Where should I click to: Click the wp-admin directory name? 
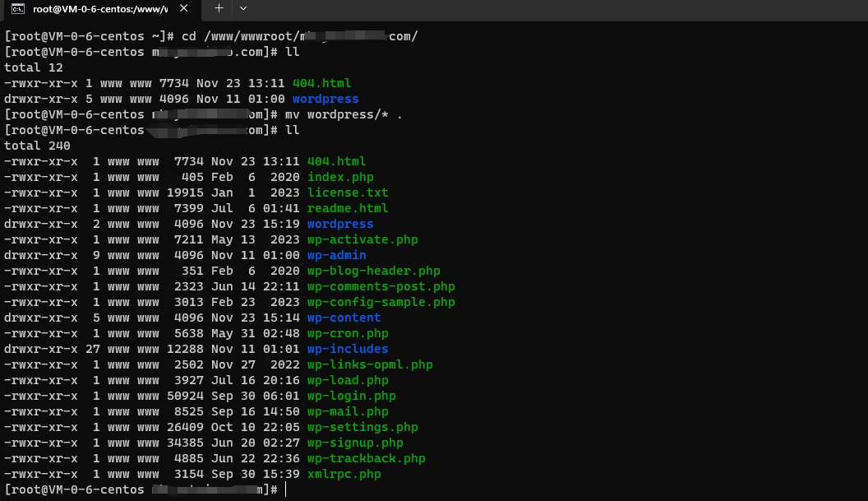click(336, 256)
